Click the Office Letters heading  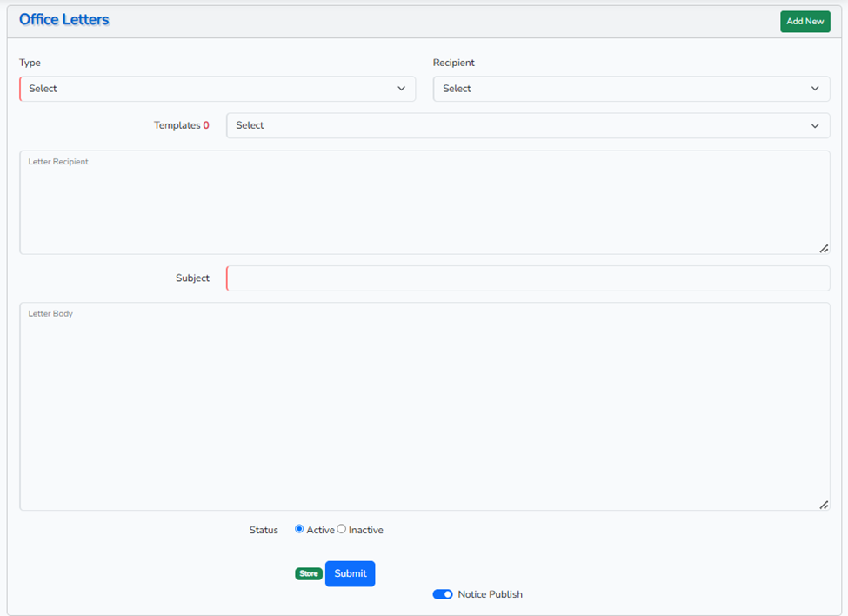(64, 19)
